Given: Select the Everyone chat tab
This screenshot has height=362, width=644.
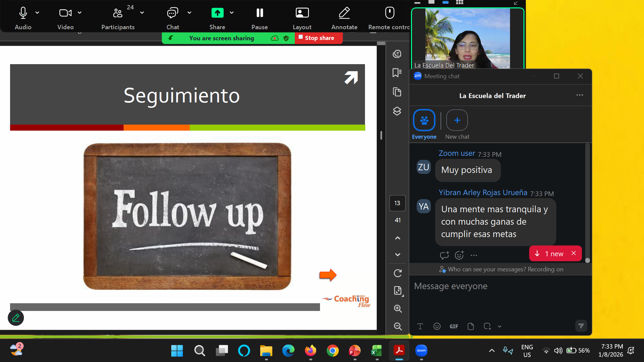Looking at the screenshot, I should [x=424, y=120].
